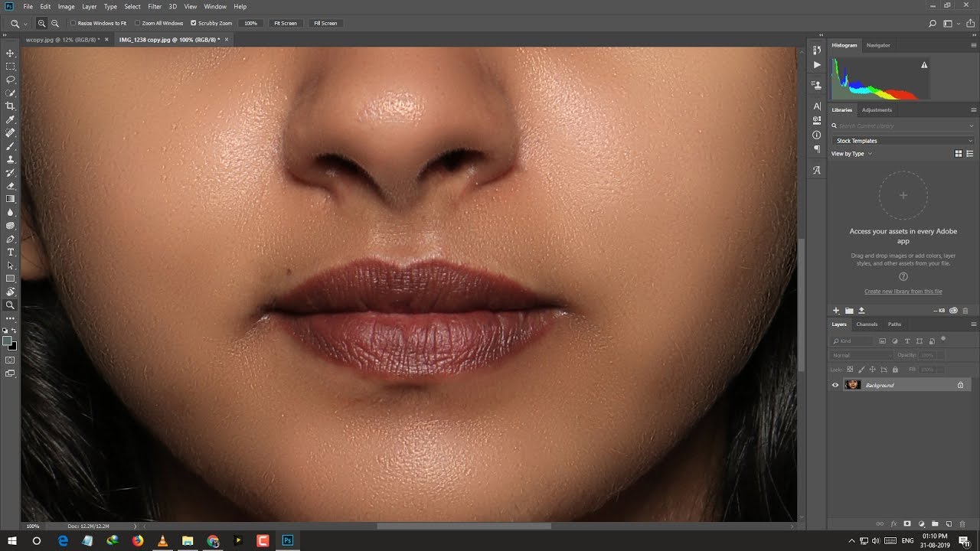
Task: Open the View by Type dropdown
Action: click(x=852, y=154)
